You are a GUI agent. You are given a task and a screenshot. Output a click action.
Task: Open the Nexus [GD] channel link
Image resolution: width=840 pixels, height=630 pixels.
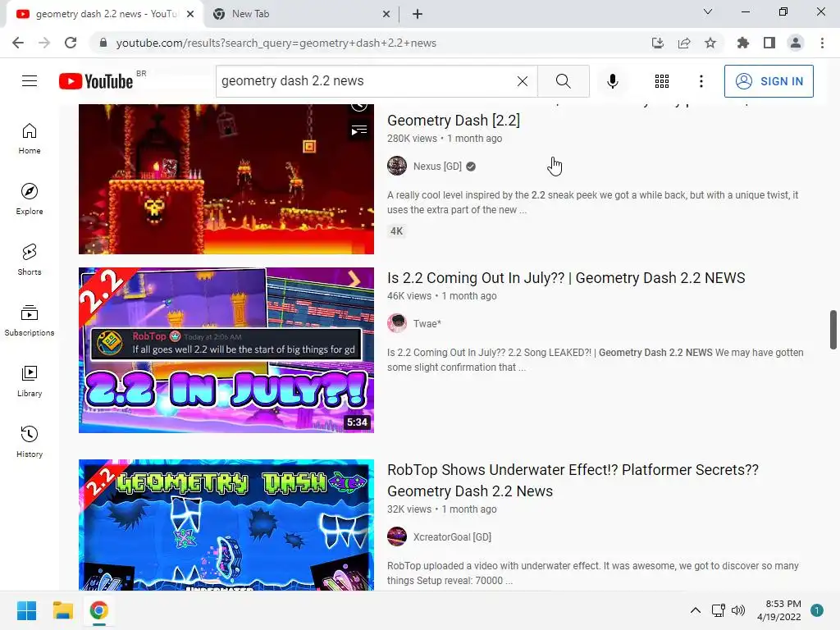point(437,166)
